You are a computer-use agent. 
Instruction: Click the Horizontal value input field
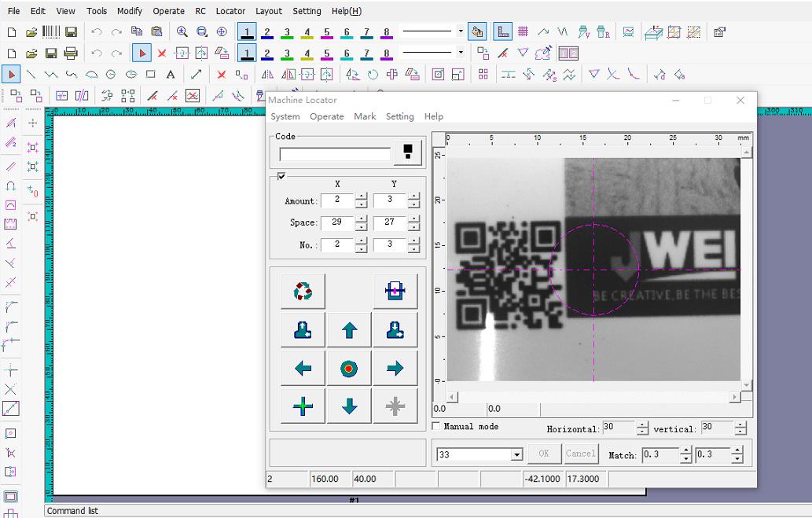[x=619, y=428]
